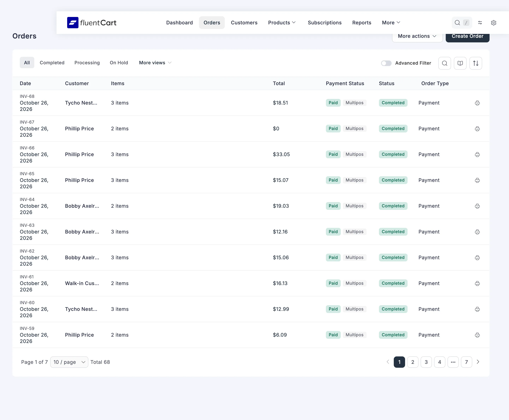509x420 pixels.
Task: Select current page 1 button
Action: (399, 362)
